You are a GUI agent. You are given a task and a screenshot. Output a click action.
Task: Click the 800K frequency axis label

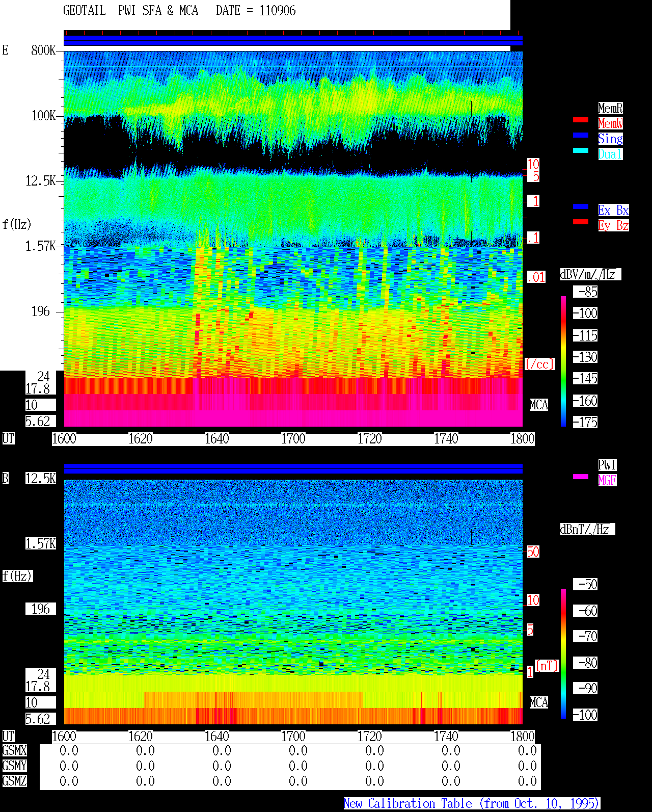pyautogui.click(x=43, y=50)
